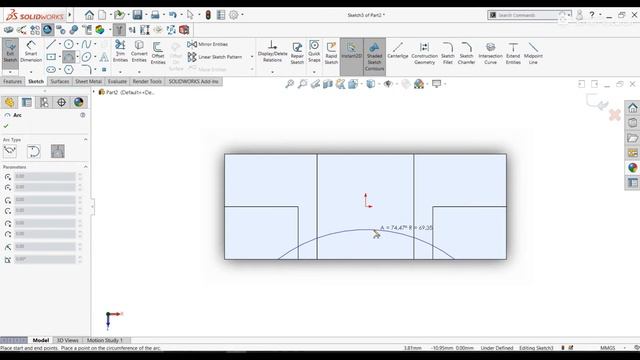640x360 pixels.
Task: Select the Centerline tool
Action: click(398, 51)
